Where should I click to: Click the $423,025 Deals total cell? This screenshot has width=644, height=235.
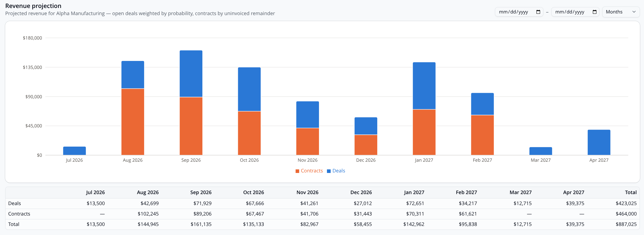626,203
